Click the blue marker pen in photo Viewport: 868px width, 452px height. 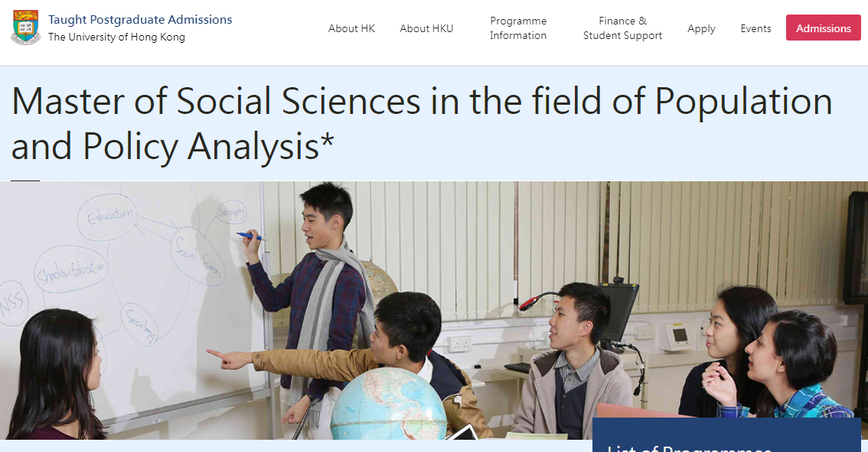[x=250, y=236]
